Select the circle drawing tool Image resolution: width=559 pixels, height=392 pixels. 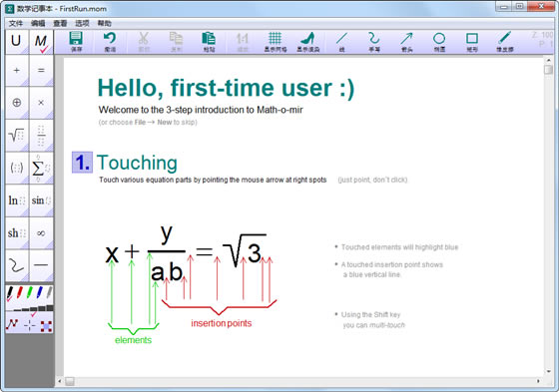coord(439,41)
